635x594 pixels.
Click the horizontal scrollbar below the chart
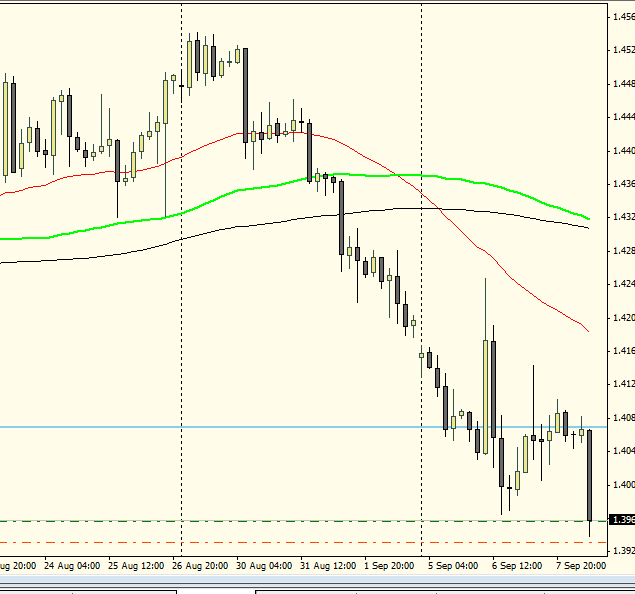[318, 580]
